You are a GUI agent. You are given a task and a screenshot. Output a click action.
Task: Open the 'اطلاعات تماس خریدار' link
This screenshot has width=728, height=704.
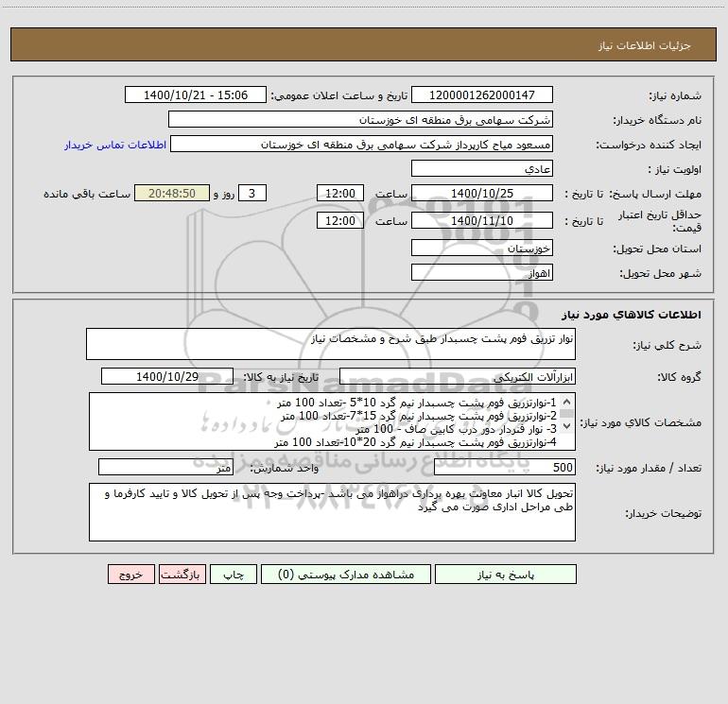pyautogui.click(x=115, y=145)
